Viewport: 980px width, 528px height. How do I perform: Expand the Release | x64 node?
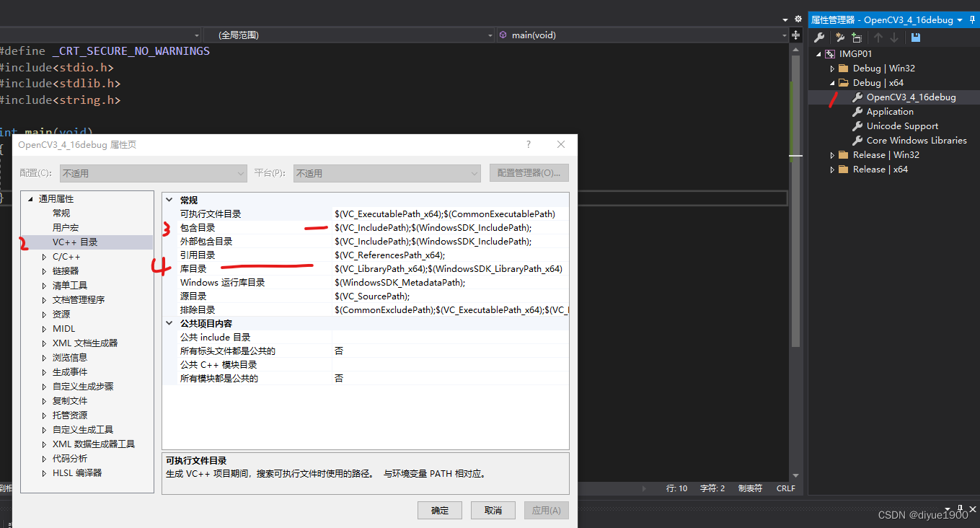click(832, 170)
